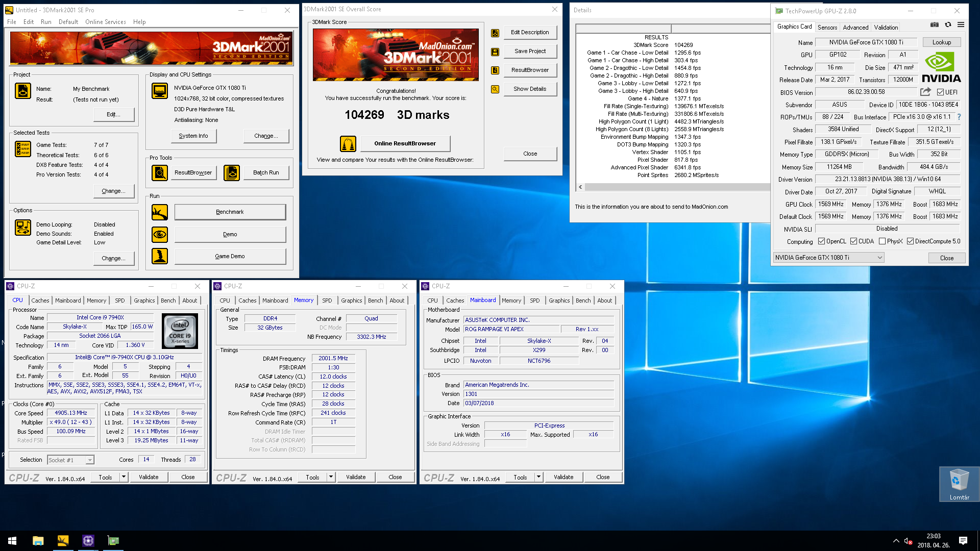
Task: Click the icon beside ResultBrowser in score window
Action: point(495,70)
